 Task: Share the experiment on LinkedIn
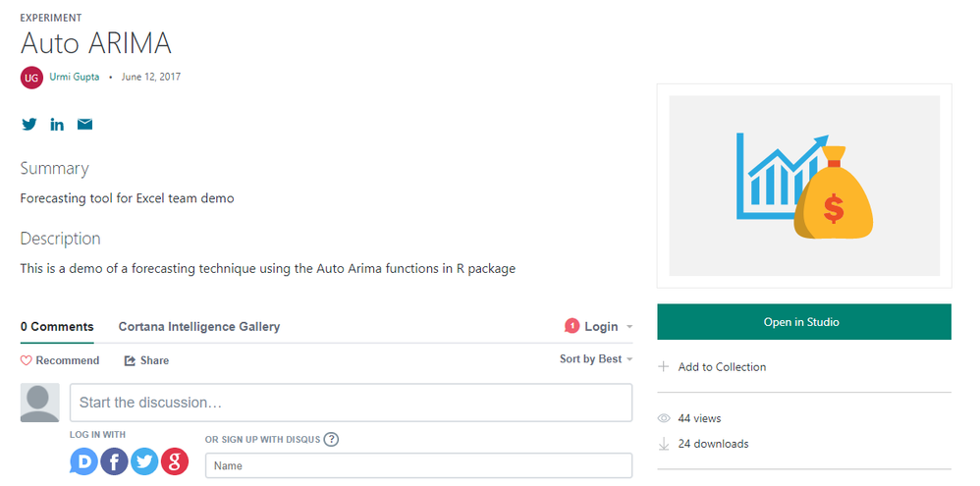tap(57, 125)
